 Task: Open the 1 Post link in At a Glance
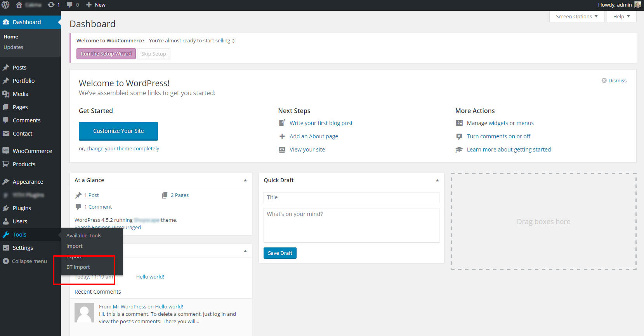point(92,195)
